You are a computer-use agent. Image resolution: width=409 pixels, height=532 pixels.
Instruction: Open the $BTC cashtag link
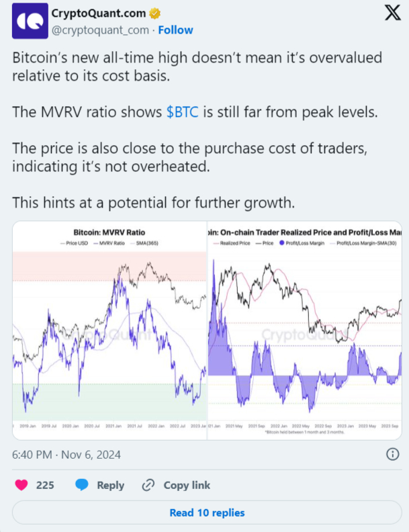tap(182, 112)
